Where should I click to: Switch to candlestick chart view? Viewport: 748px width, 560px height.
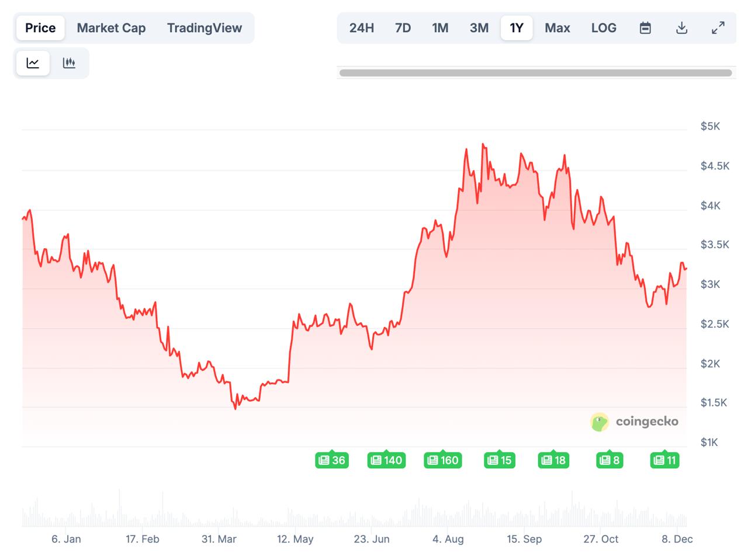[x=69, y=62]
